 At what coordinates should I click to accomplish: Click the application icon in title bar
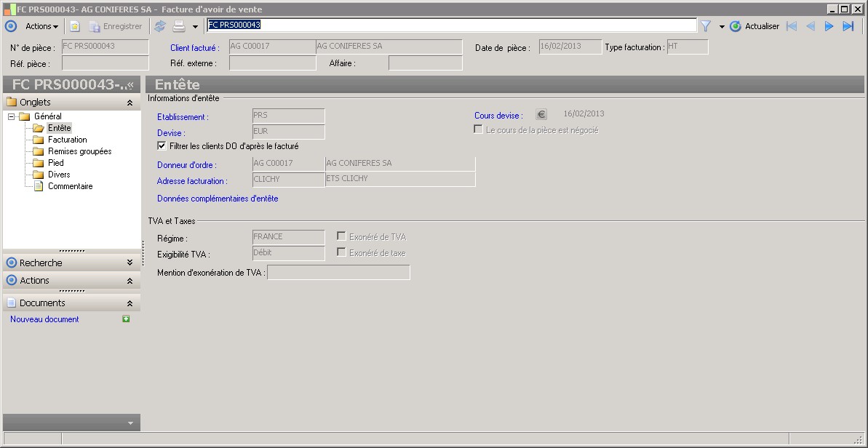9,9
